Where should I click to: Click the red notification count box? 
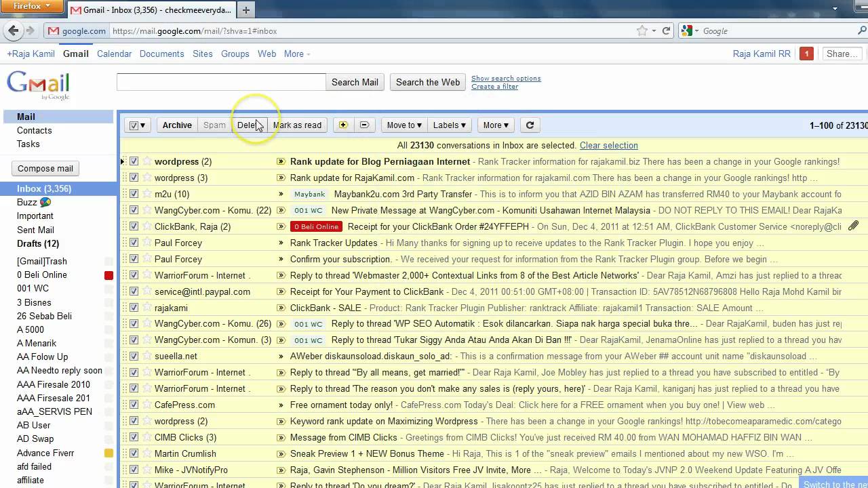806,54
